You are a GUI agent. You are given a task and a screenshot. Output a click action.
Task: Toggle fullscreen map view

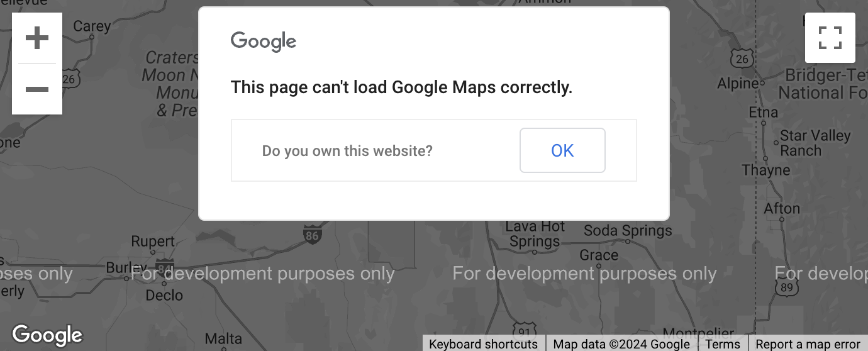click(830, 38)
